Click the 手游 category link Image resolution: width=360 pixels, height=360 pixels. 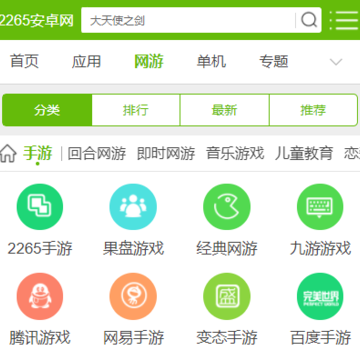(x=38, y=154)
